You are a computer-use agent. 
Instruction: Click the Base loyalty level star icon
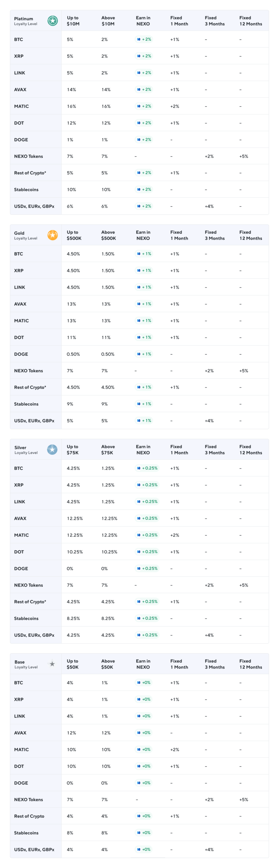52,664
